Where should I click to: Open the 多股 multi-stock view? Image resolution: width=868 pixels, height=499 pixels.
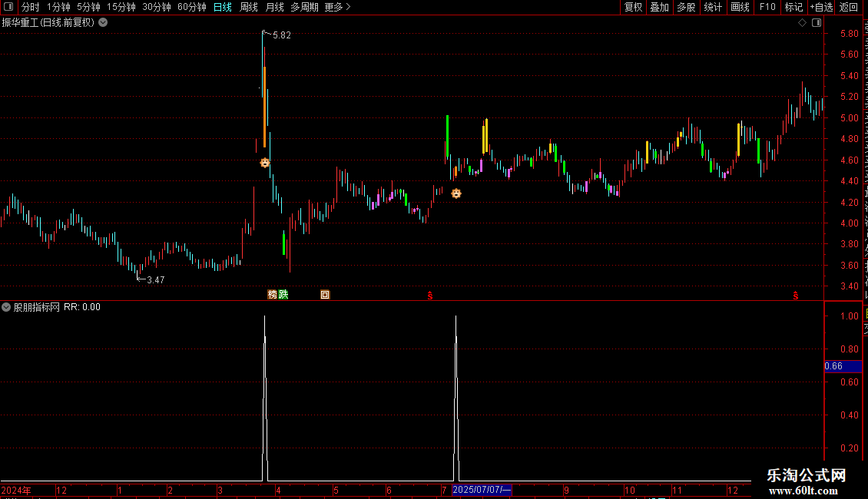686,7
